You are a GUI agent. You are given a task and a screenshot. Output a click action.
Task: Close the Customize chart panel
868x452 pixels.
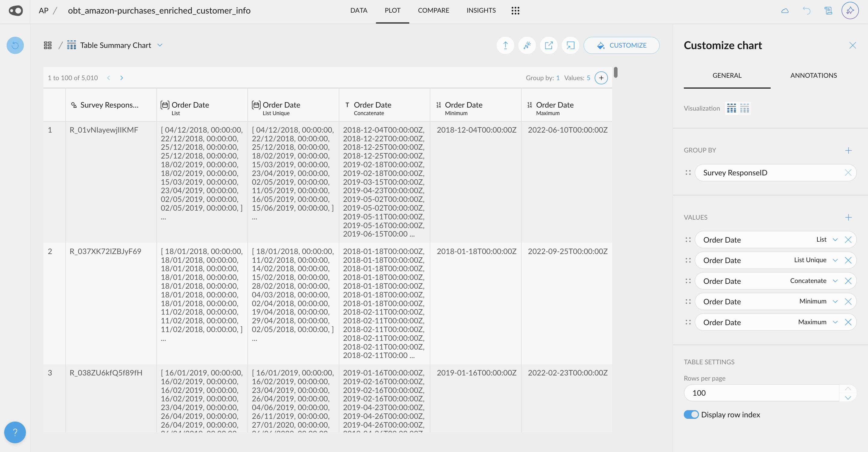point(853,45)
